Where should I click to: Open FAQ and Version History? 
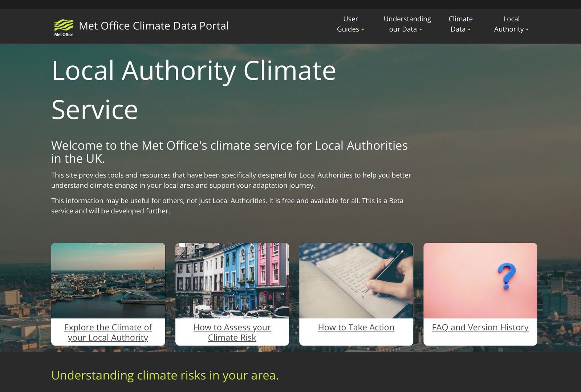point(480,327)
